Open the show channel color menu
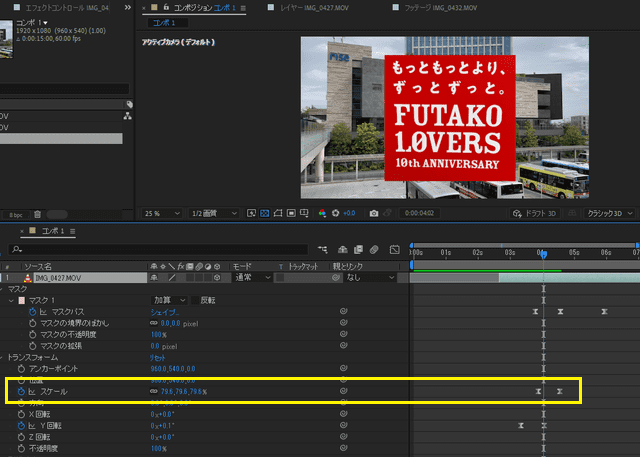Screen dimensions: 640x457 [322, 213]
